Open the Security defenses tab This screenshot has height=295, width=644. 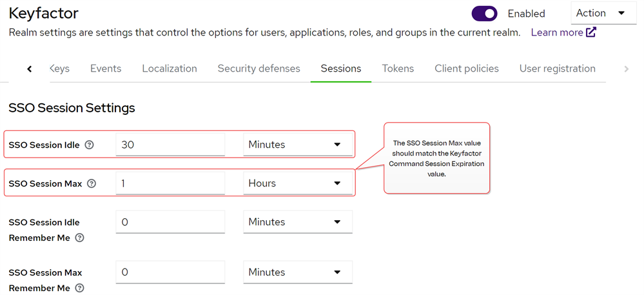259,68
